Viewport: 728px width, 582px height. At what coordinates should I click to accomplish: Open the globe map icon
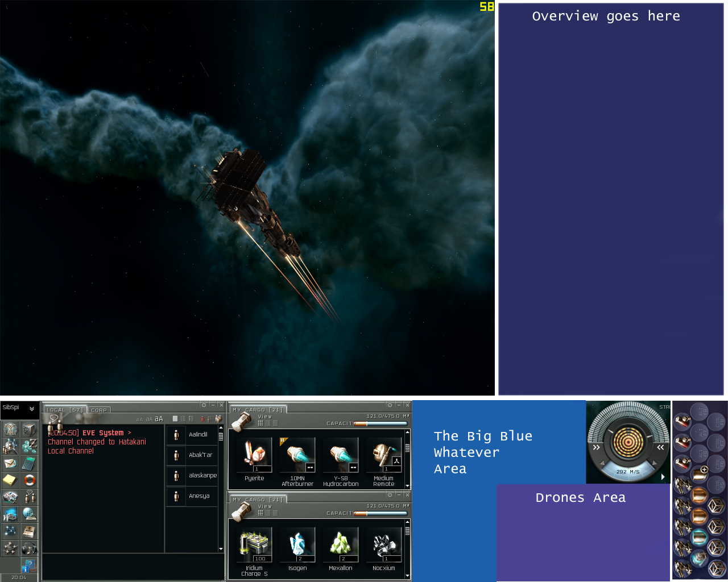tap(29, 514)
